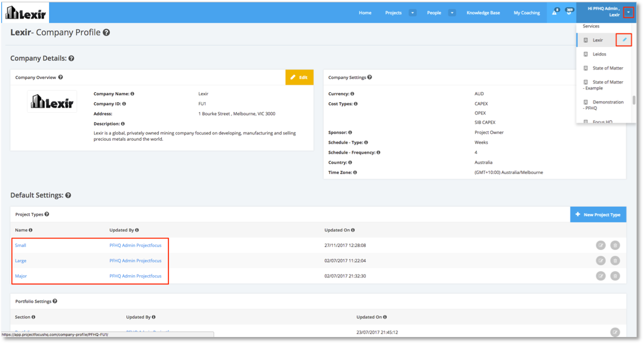
Task: Open PFHQ Admin Projectfocus link in Small row
Action: click(x=135, y=245)
